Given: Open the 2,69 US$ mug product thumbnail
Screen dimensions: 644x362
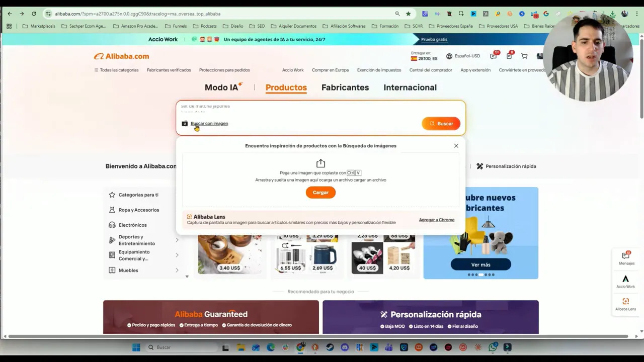Looking at the screenshot, I should point(323,257).
